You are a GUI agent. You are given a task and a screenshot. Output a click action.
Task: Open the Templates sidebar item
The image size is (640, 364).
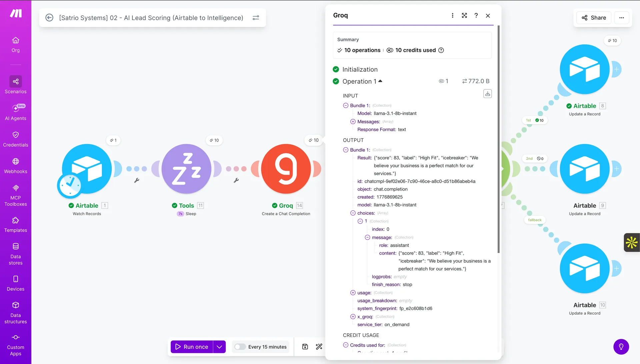point(16,224)
